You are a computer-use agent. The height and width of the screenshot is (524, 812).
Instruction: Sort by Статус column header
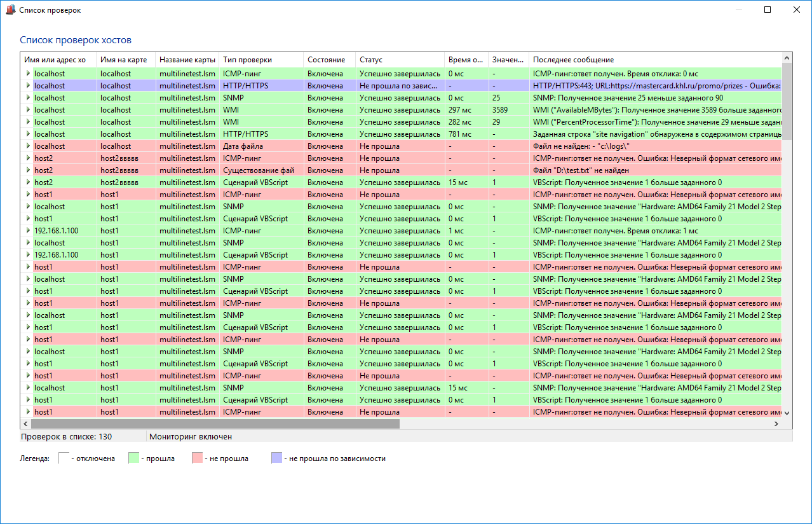click(400, 60)
